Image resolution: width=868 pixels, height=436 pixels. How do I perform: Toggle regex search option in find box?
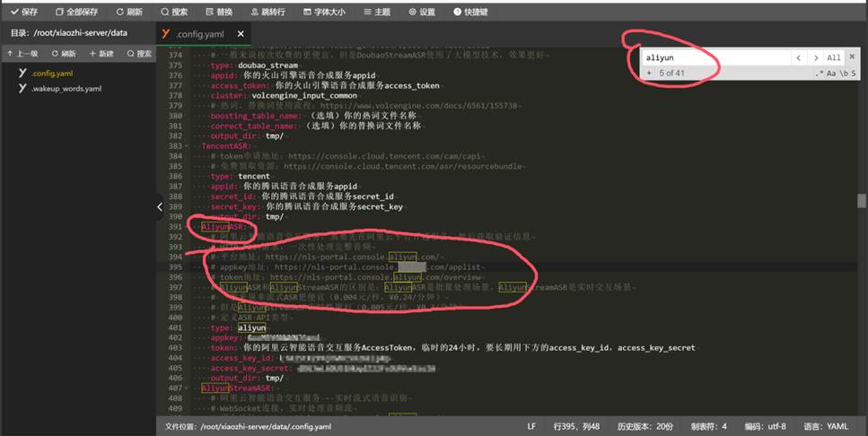818,73
